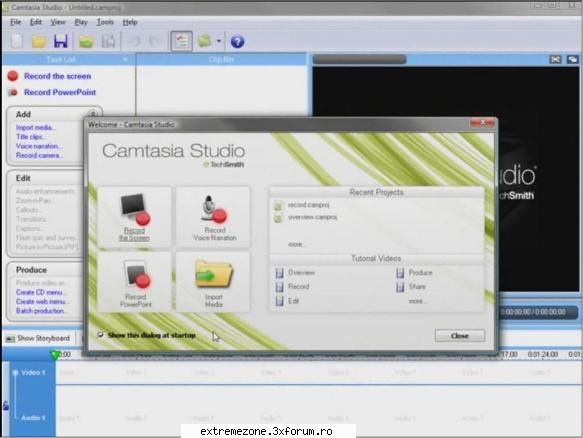Click the Import media green folder icon
583x438 pixels.
[86, 41]
